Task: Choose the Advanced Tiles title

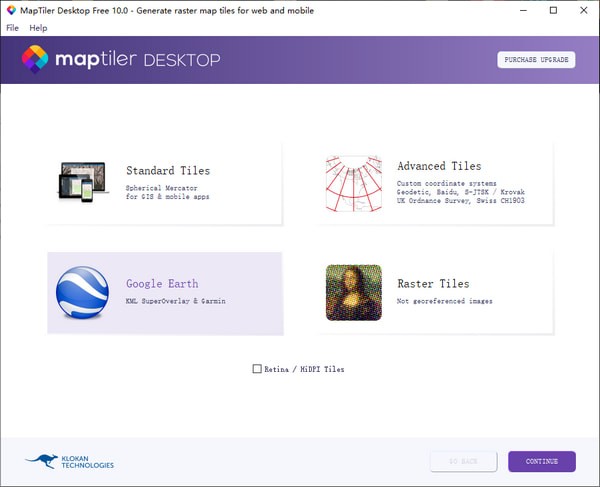Action: click(x=439, y=166)
